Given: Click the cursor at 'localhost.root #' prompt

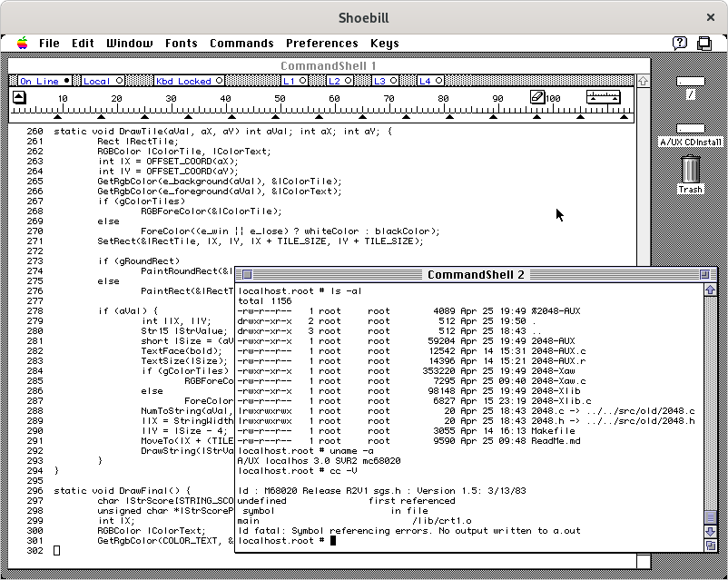Looking at the screenshot, I should click(332, 541).
